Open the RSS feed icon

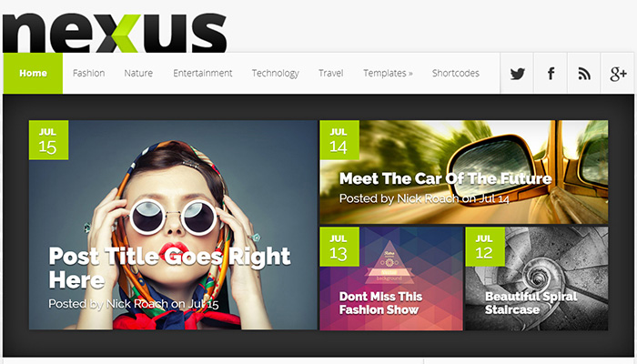[584, 74]
